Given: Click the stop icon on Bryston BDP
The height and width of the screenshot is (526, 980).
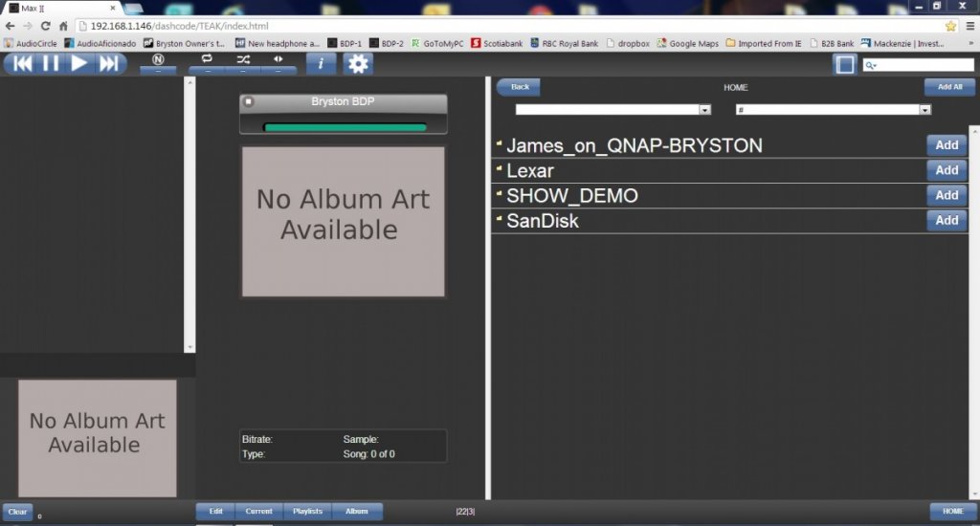Looking at the screenshot, I should point(249,101).
